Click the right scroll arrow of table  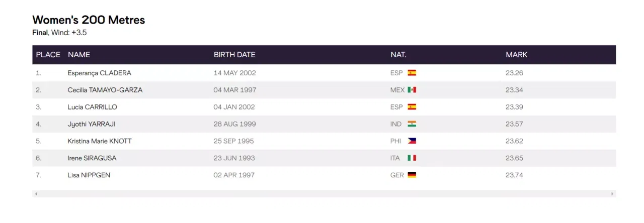pos(612,193)
